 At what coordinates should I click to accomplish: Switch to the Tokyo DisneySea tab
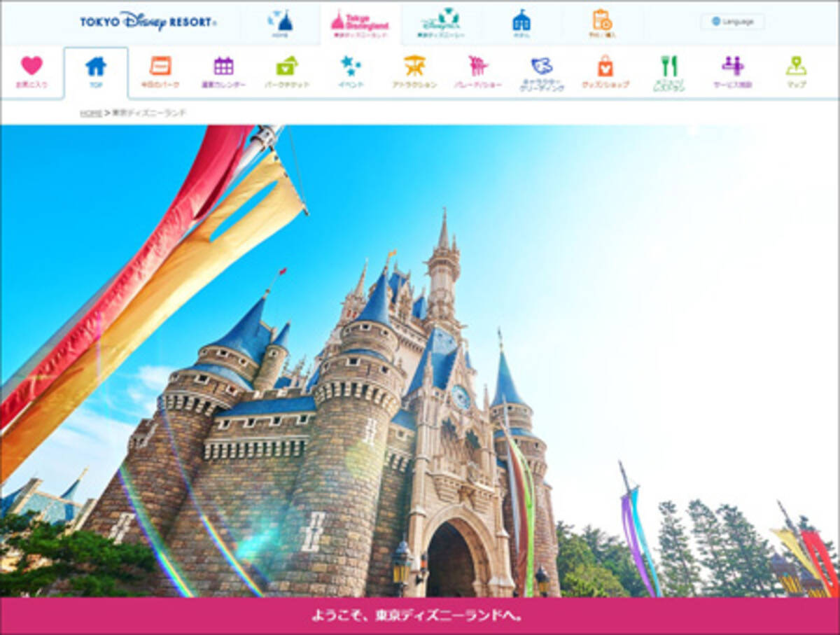point(441,24)
